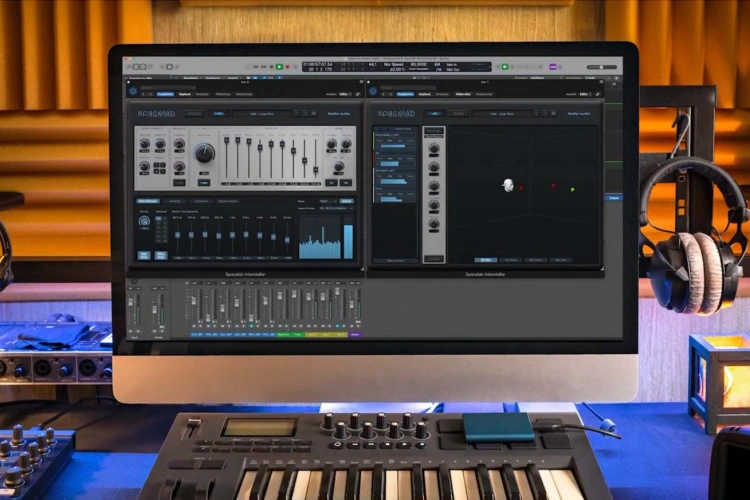Click the purple button in Logic's control bar
Screen dimensions: 750x500
[553, 67]
